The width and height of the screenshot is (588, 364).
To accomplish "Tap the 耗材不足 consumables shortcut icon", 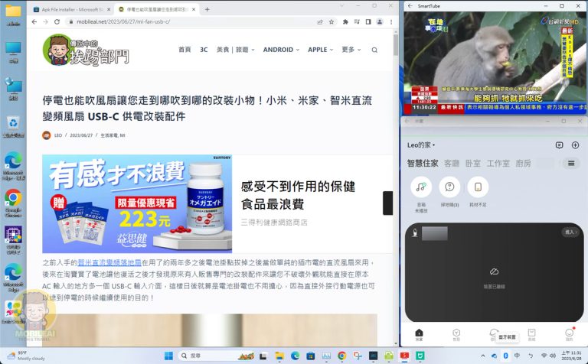I will 478,187.
